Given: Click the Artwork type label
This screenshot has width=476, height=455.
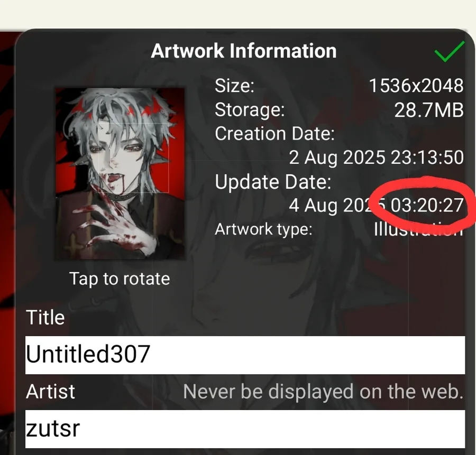Looking at the screenshot, I should pyautogui.click(x=263, y=229).
